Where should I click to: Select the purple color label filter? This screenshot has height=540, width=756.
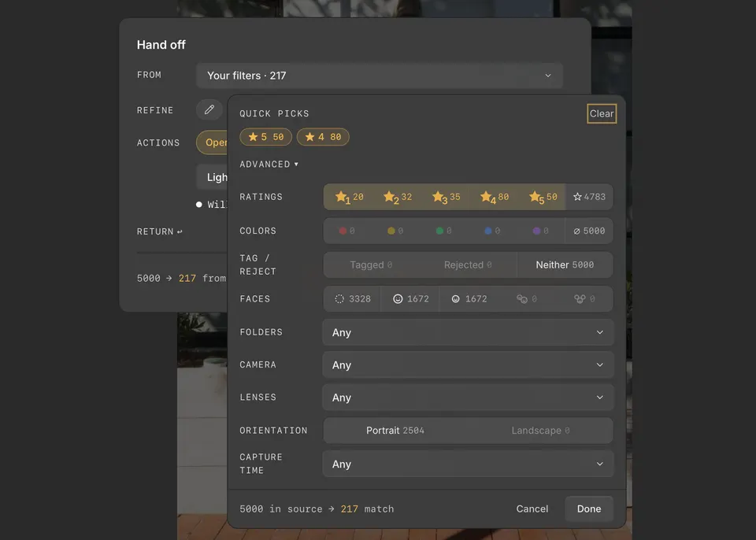540,231
